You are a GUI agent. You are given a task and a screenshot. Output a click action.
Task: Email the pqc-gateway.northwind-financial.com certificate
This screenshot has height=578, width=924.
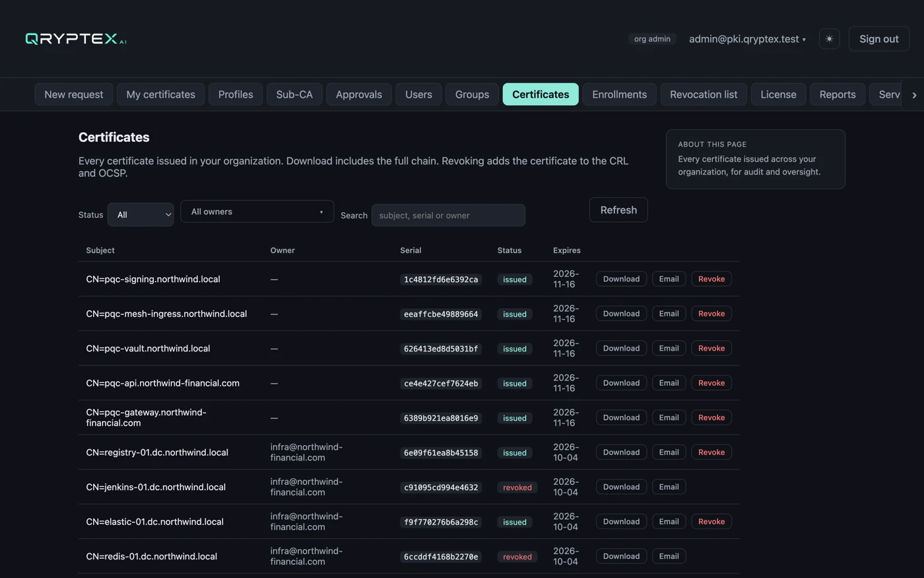669,417
